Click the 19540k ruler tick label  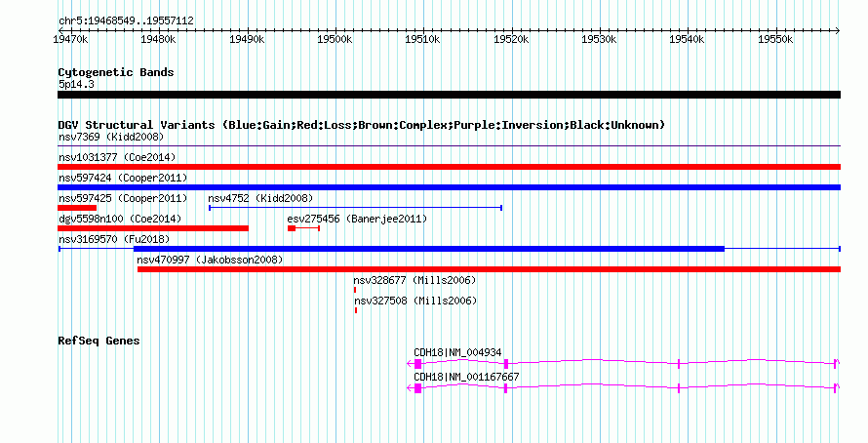(x=687, y=39)
